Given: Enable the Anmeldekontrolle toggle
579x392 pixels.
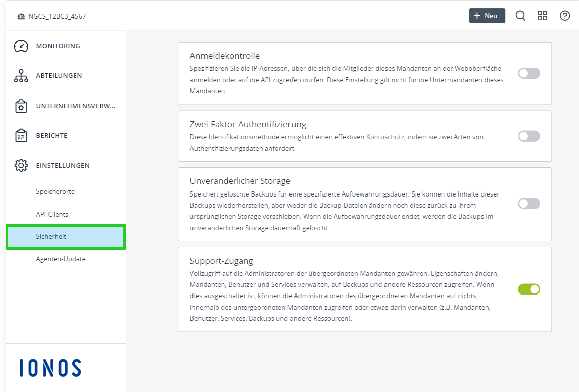Looking at the screenshot, I should coord(529,73).
